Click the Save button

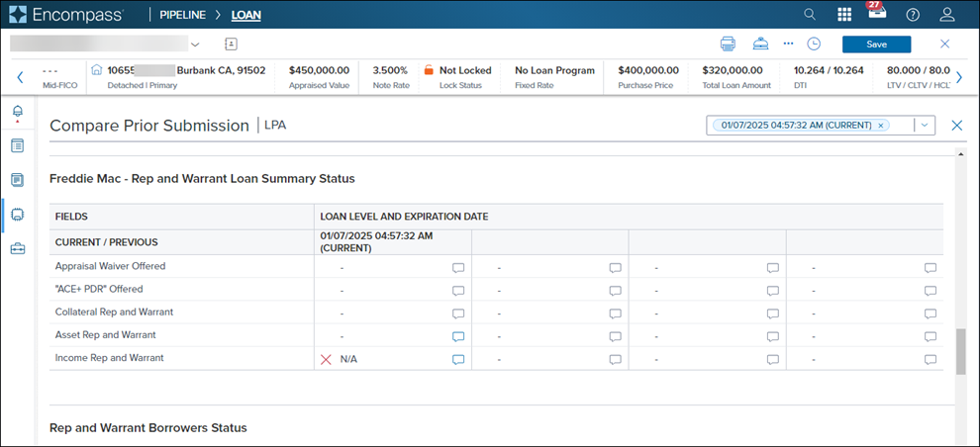click(876, 45)
